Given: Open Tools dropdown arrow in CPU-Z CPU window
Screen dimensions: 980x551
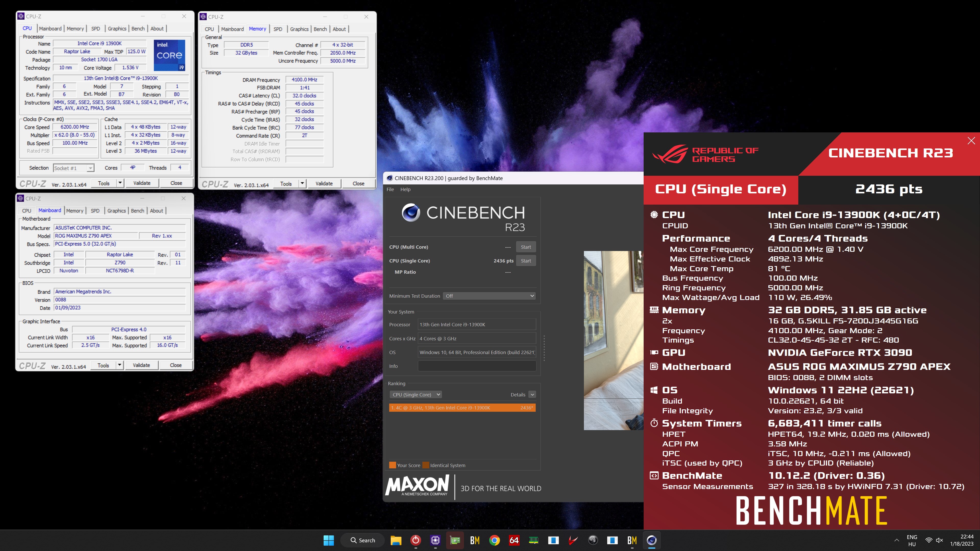Looking at the screenshot, I should coord(120,183).
